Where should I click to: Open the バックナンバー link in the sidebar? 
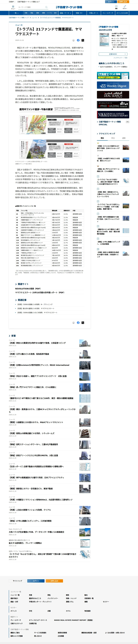pos(118,58)
